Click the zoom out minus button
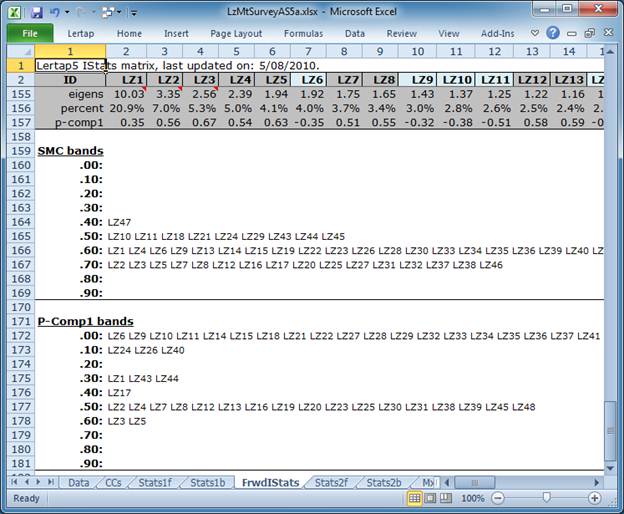 pyautogui.click(x=497, y=498)
